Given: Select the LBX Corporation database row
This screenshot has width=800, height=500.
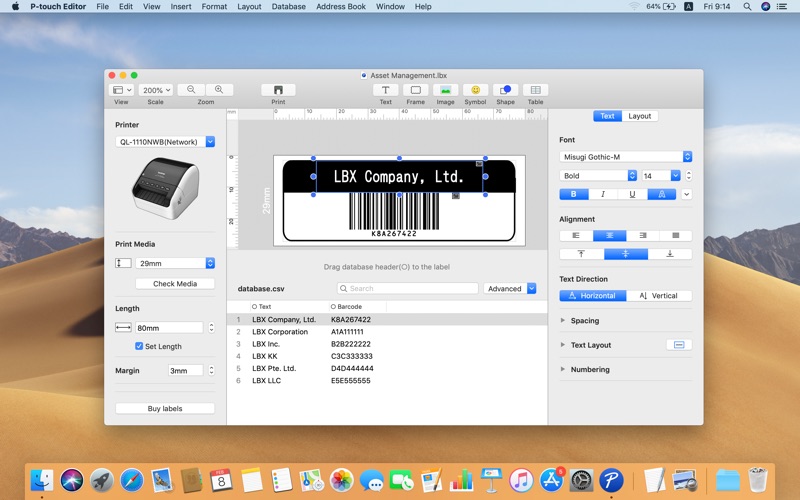Looking at the screenshot, I should (x=280, y=332).
